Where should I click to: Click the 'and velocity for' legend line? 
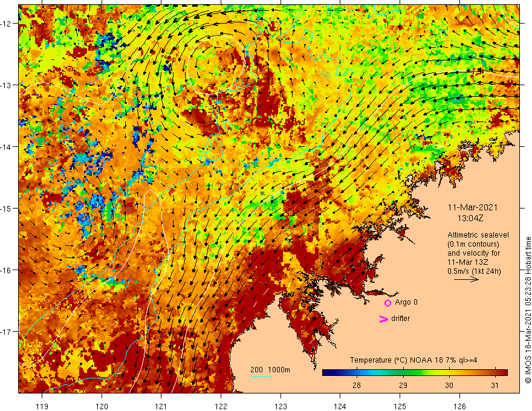473,253
